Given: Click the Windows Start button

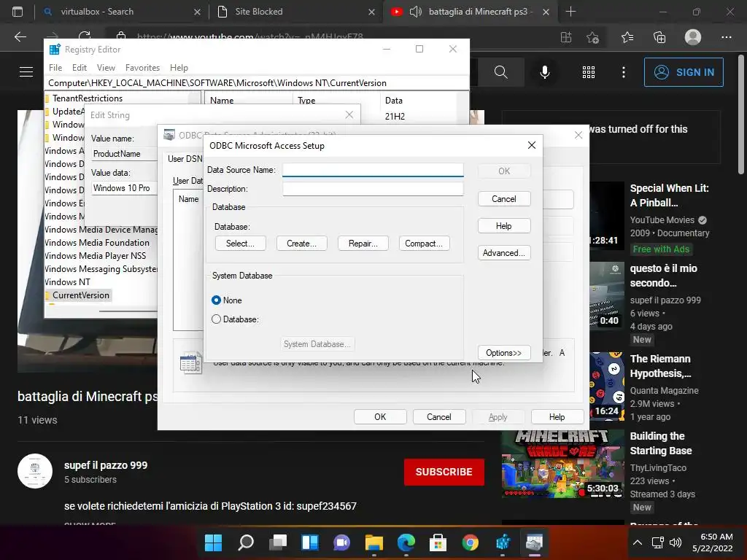Looking at the screenshot, I should point(214,542).
